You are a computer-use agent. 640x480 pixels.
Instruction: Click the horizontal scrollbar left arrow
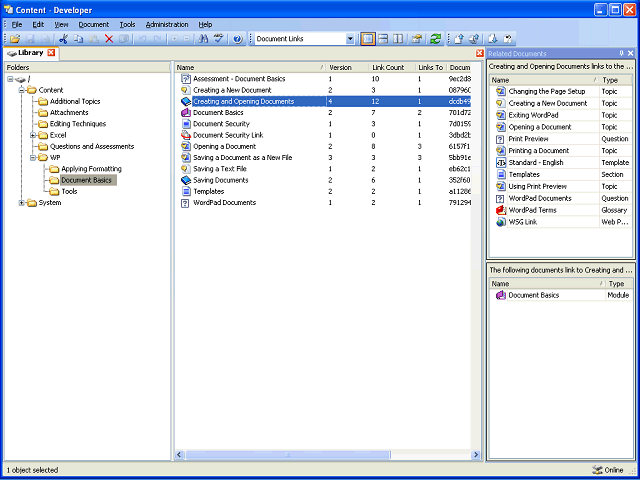[x=180, y=455]
